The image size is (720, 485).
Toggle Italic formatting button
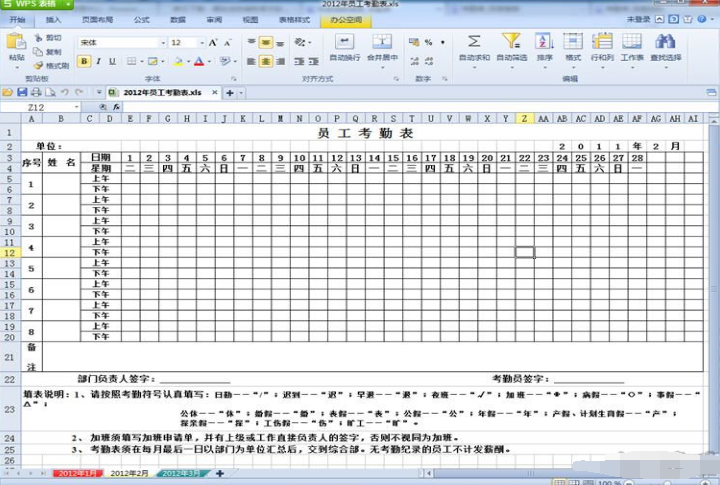[99, 61]
